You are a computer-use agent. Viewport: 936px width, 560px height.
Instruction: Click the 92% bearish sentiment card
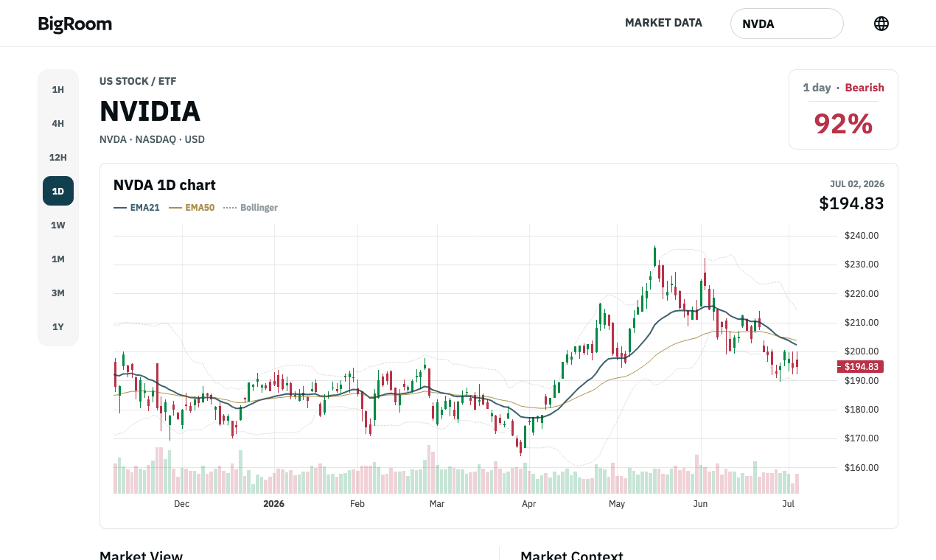(x=843, y=110)
